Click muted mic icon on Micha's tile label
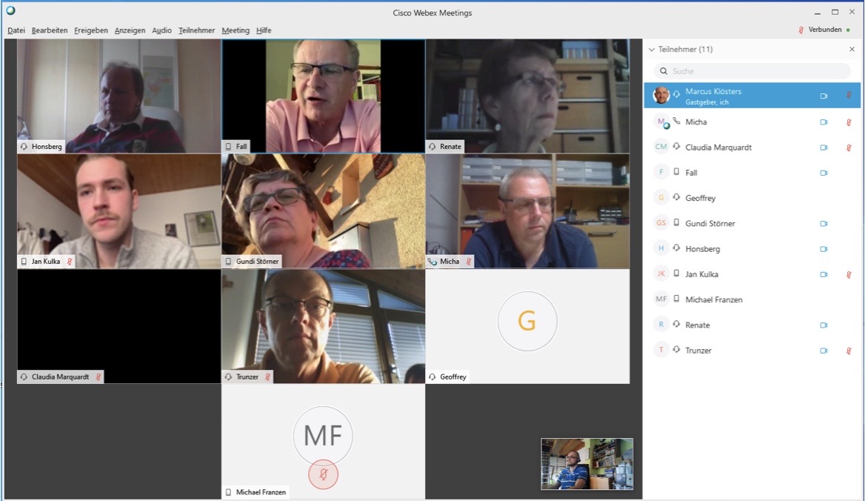This screenshot has width=868, height=501. 468,262
